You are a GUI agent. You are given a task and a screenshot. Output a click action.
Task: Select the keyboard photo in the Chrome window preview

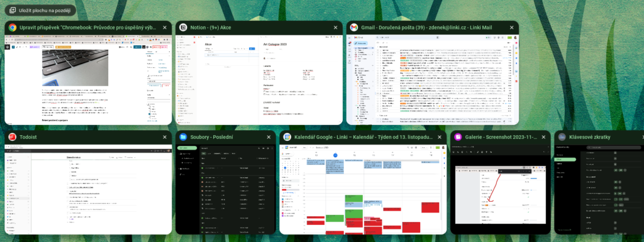(x=75, y=68)
